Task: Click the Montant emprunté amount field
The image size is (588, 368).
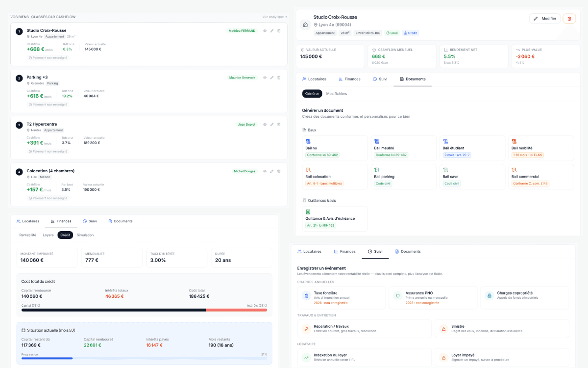Action: pos(47,258)
